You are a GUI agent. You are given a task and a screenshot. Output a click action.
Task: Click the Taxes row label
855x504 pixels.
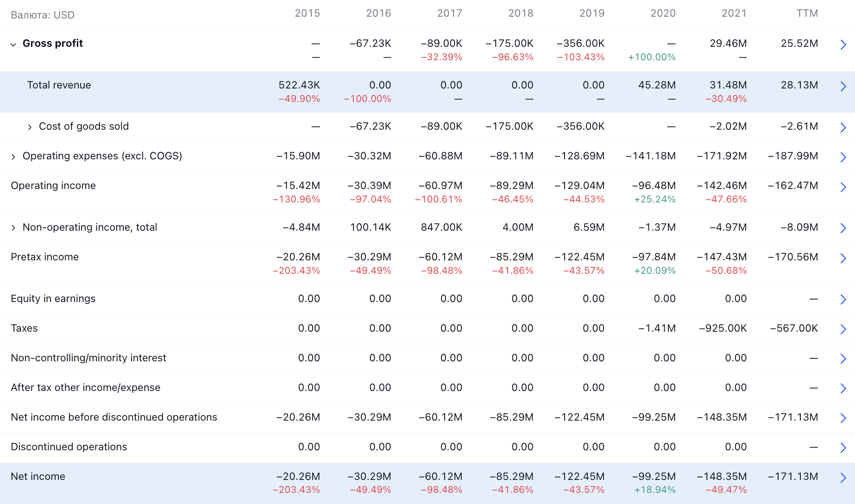tap(25, 328)
